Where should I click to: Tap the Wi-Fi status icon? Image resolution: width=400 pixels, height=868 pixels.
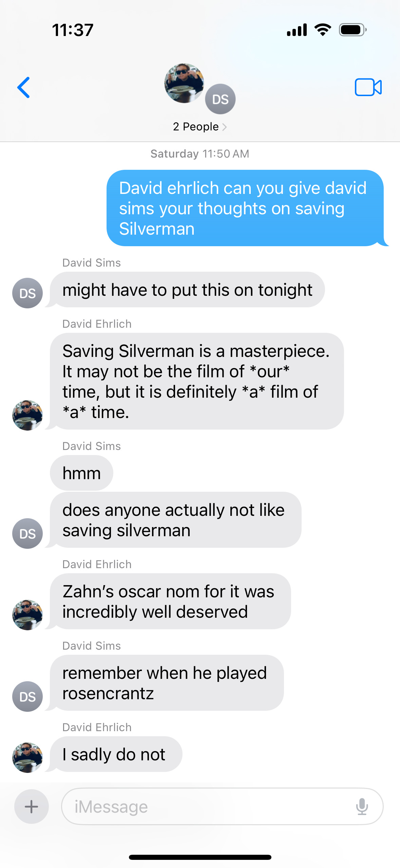click(x=323, y=30)
